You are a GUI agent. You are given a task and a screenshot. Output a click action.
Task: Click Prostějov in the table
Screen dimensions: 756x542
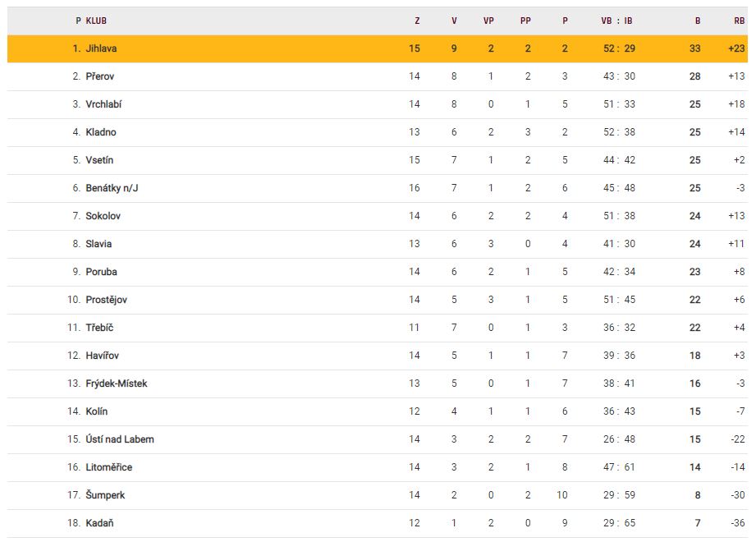click(106, 300)
